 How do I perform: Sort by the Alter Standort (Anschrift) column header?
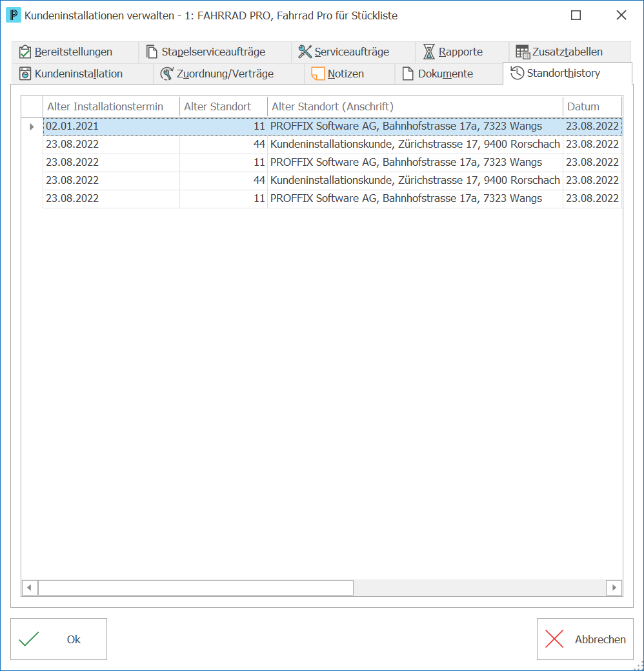tap(415, 106)
